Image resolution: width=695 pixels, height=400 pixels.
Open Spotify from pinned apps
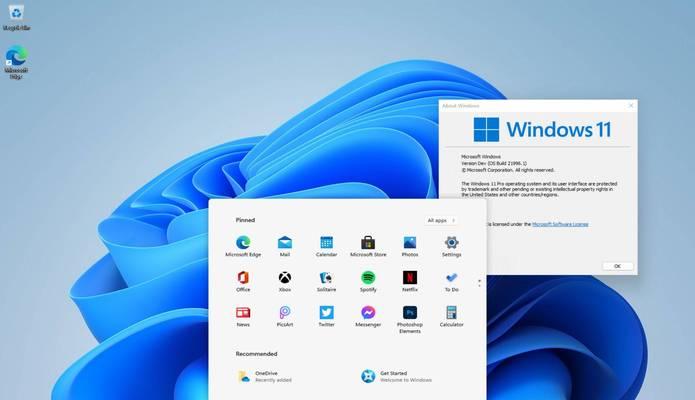[368, 281]
